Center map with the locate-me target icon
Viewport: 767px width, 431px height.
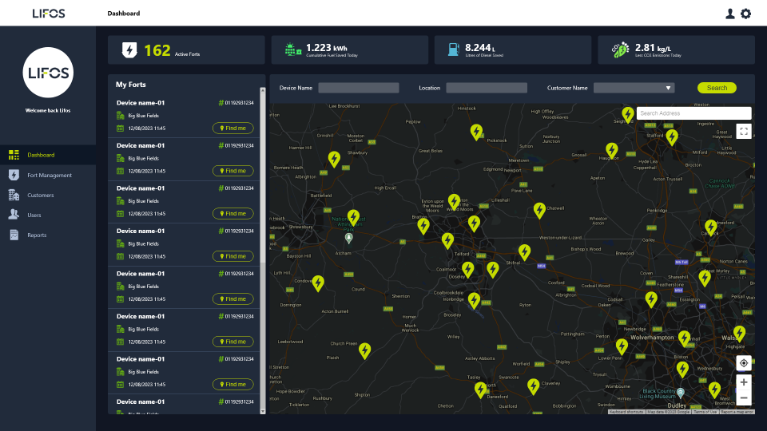[x=743, y=362]
